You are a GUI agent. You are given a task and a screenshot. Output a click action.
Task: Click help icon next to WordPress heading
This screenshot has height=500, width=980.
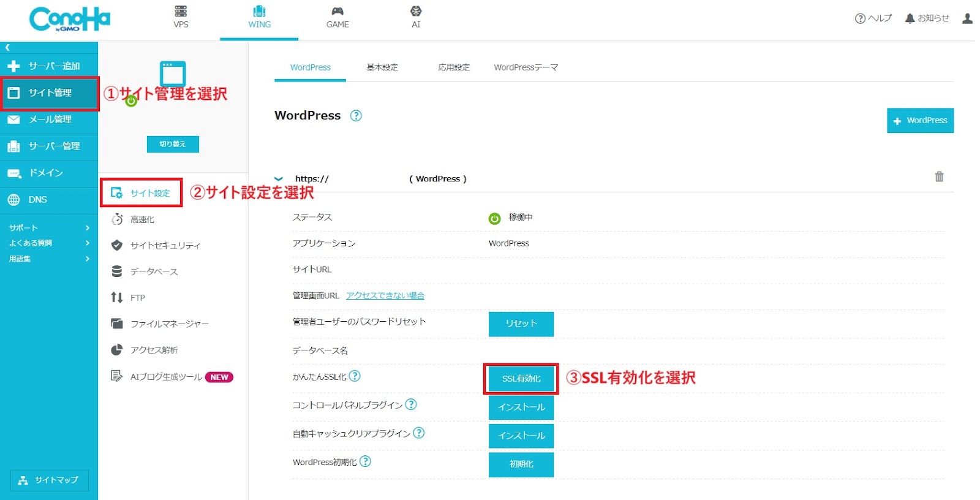click(x=356, y=116)
